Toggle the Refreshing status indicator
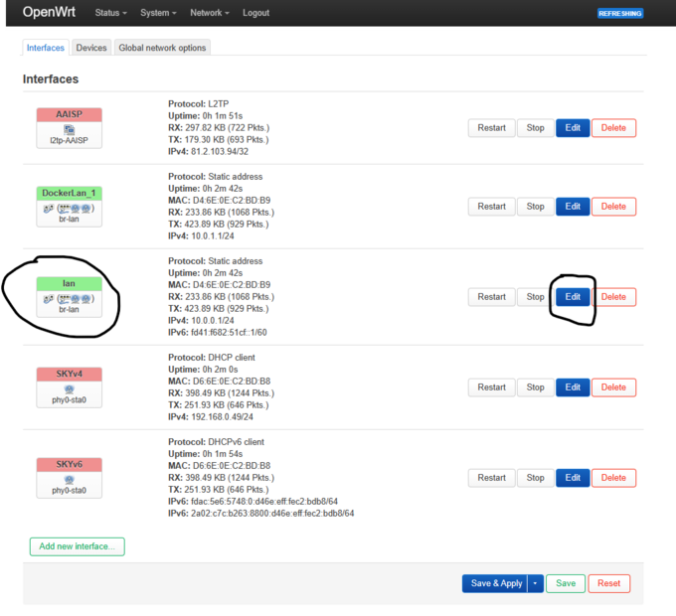This screenshot has height=616, width=676. click(x=619, y=14)
